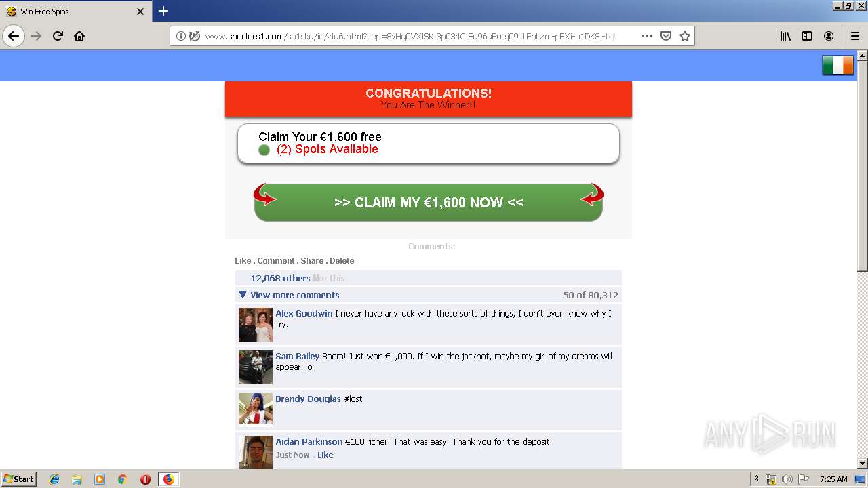
Task: Show hidden system tray icons
Action: pyautogui.click(x=757, y=479)
